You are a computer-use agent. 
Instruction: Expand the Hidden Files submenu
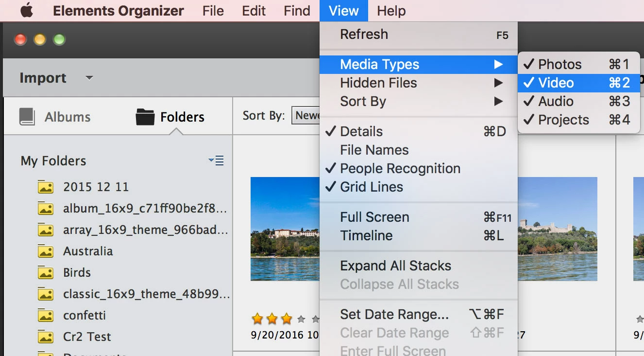[x=419, y=83]
